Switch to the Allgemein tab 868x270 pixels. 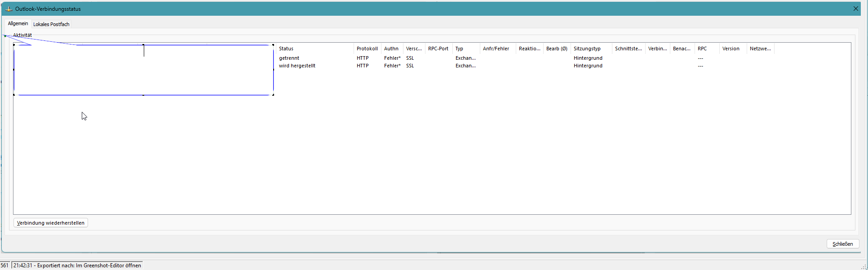18,24
